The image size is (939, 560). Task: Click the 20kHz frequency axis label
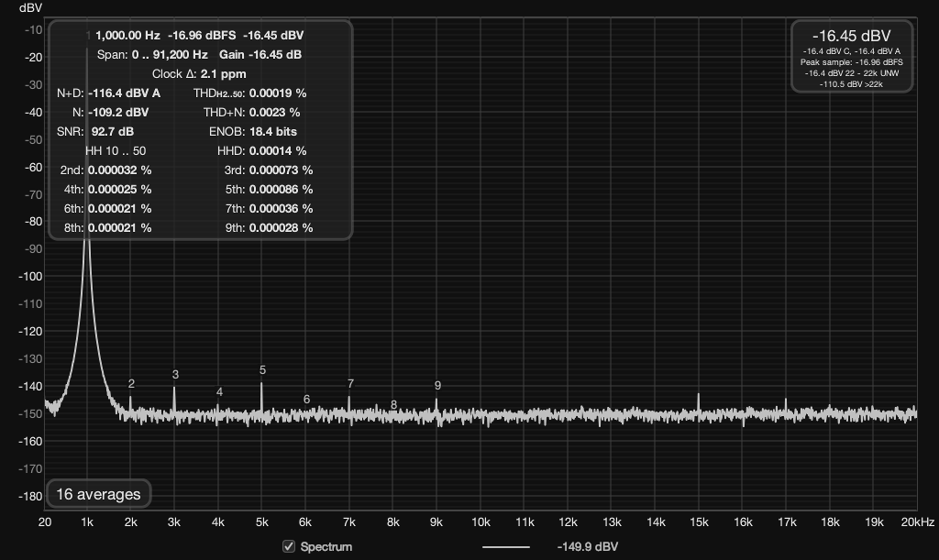[917, 522]
